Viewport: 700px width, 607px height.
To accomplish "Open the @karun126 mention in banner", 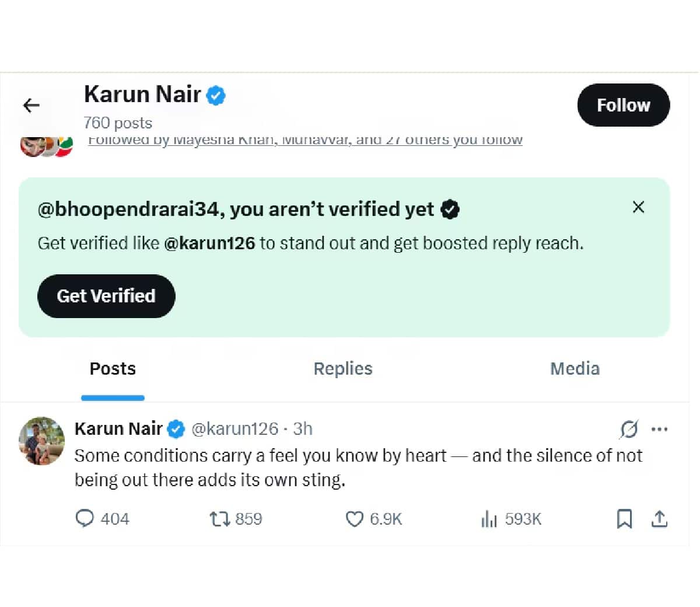I will tap(209, 243).
